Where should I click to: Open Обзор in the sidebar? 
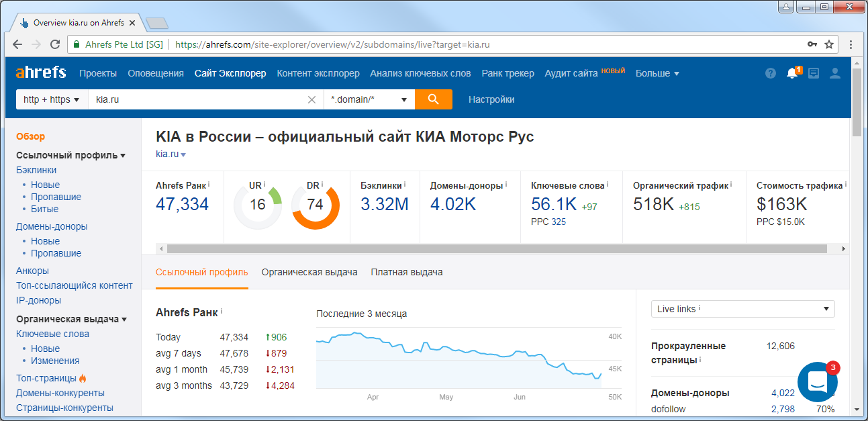31,136
